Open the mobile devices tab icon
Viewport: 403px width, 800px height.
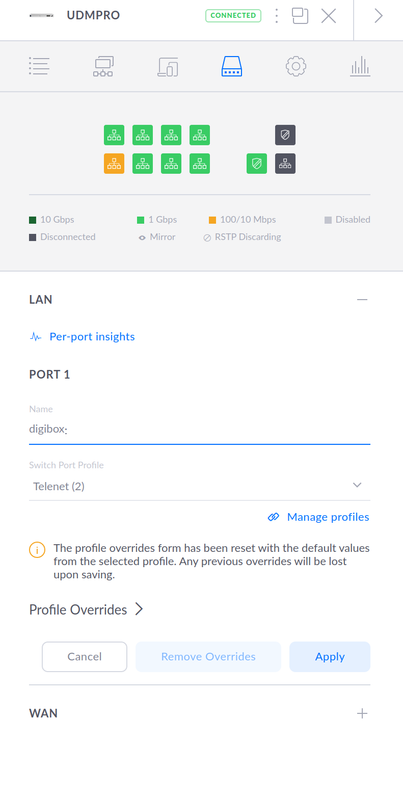pyautogui.click(x=168, y=66)
